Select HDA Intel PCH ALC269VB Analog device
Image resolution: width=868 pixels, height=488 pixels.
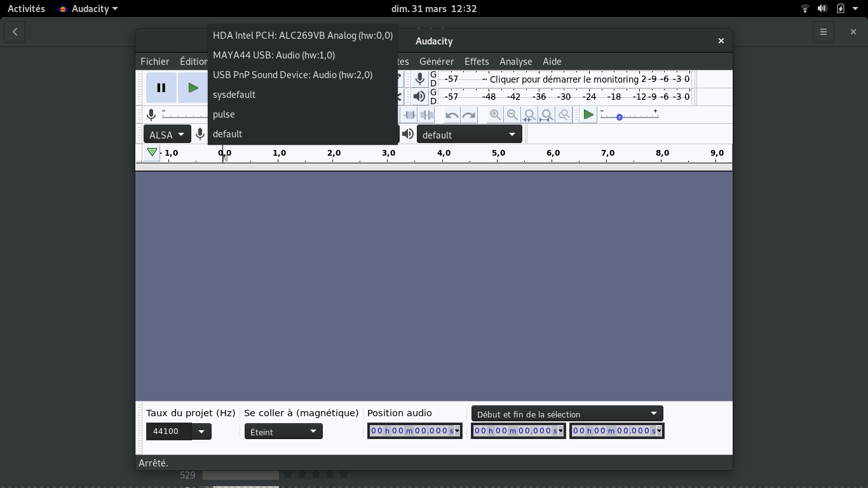[303, 36]
